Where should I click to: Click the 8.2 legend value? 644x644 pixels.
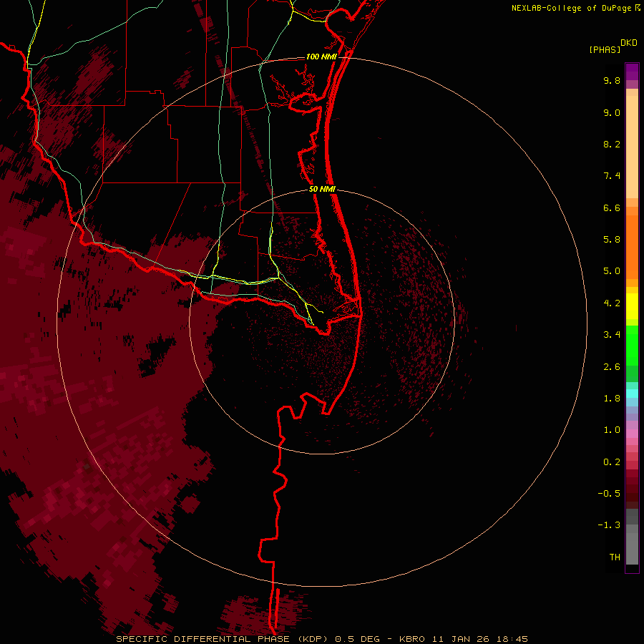612,144
